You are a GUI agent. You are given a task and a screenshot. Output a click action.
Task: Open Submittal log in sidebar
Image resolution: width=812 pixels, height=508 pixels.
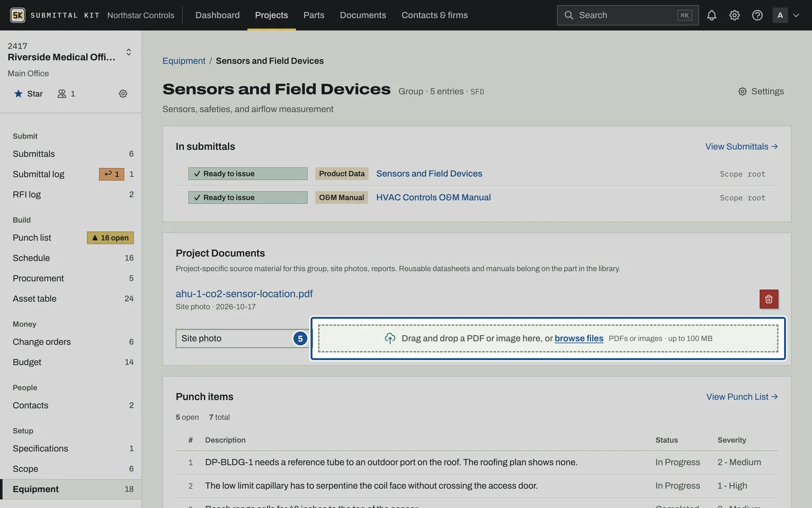(71, 174)
